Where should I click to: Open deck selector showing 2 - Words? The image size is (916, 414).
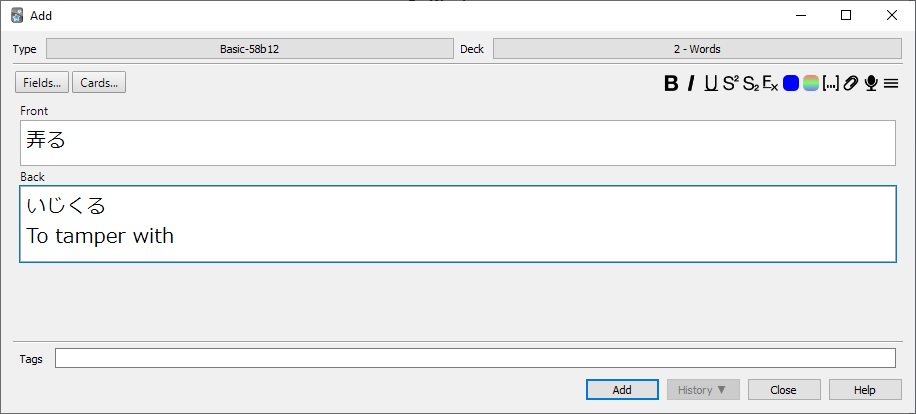point(697,49)
